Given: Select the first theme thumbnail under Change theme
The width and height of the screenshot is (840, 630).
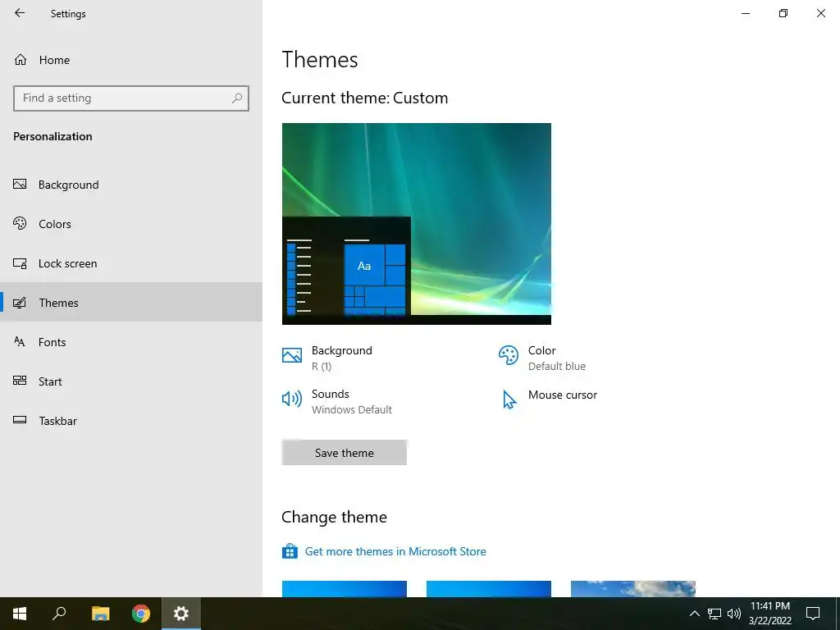Looking at the screenshot, I should pyautogui.click(x=345, y=589).
